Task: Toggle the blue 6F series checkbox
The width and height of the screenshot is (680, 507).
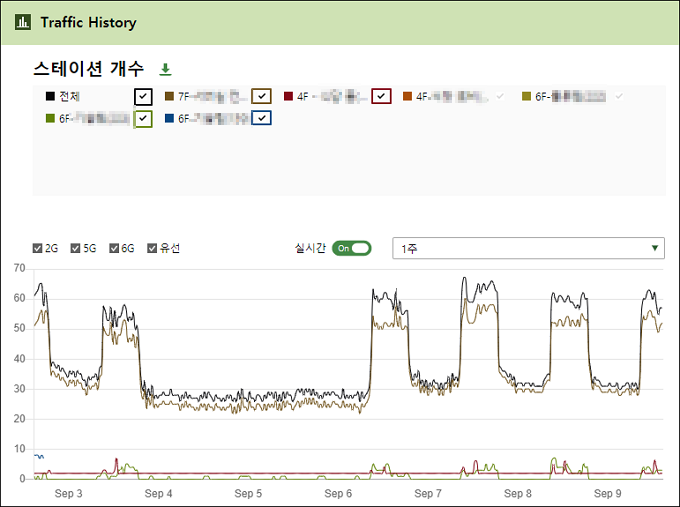Action: [262, 118]
